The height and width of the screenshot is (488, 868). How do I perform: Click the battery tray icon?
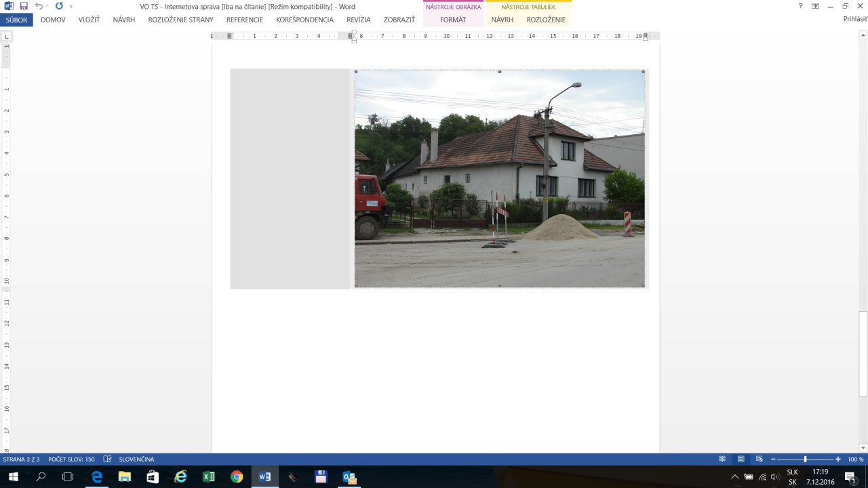(749, 477)
